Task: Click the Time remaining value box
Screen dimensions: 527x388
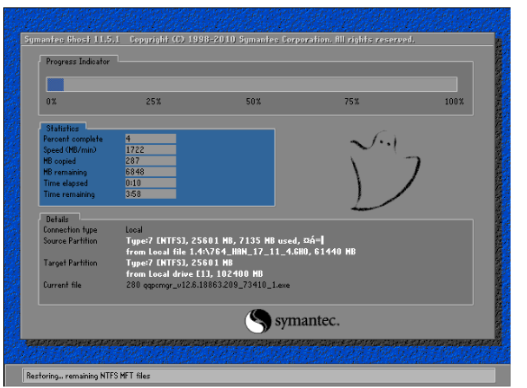Action: 151,194
